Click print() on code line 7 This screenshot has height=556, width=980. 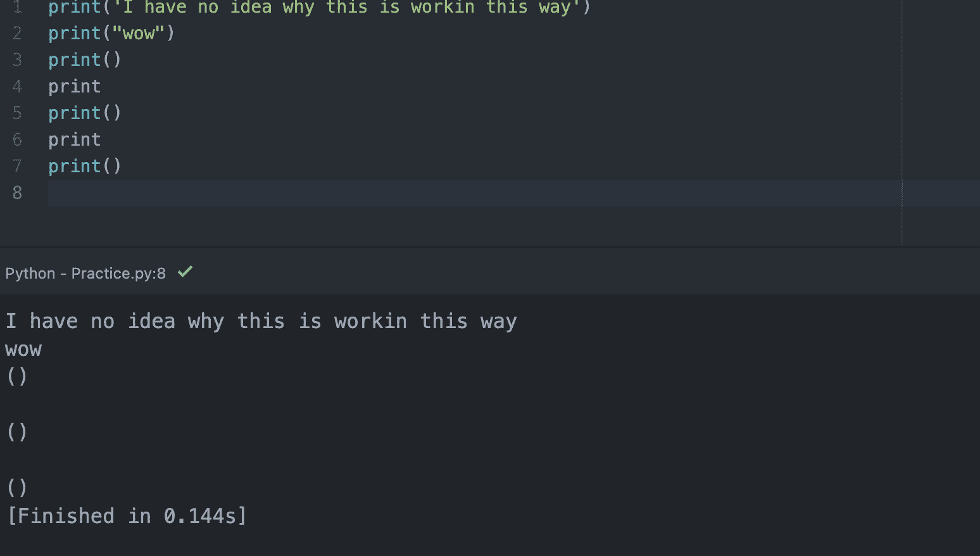point(84,166)
